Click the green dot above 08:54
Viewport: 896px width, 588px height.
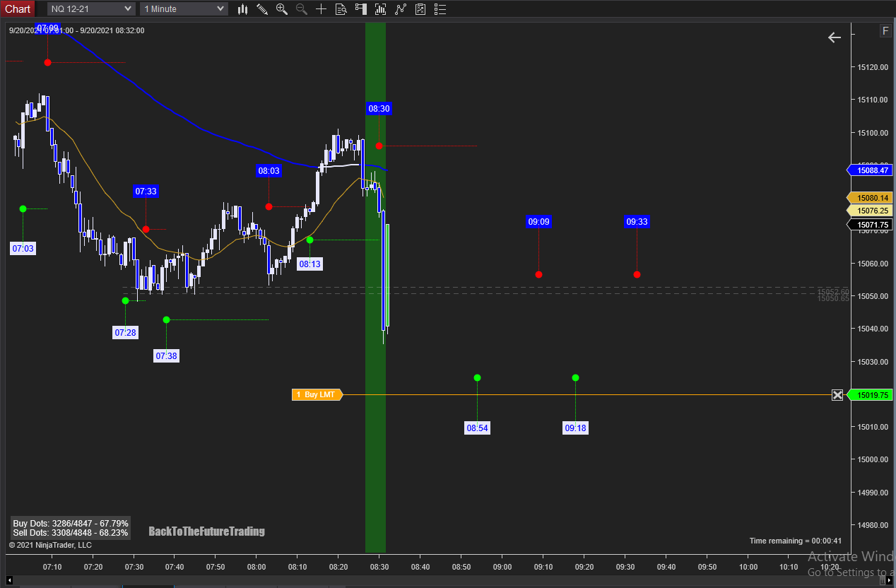(477, 377)
